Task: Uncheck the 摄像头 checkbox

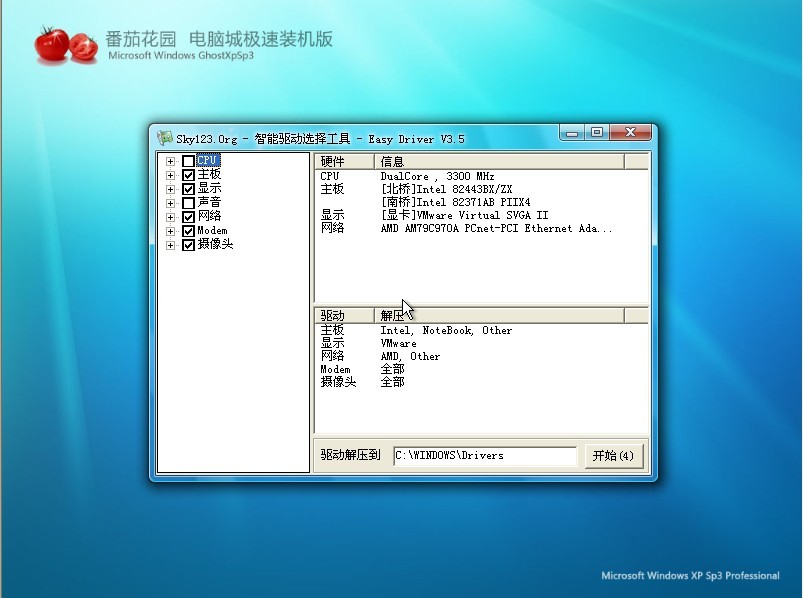Action: point(188,245)
